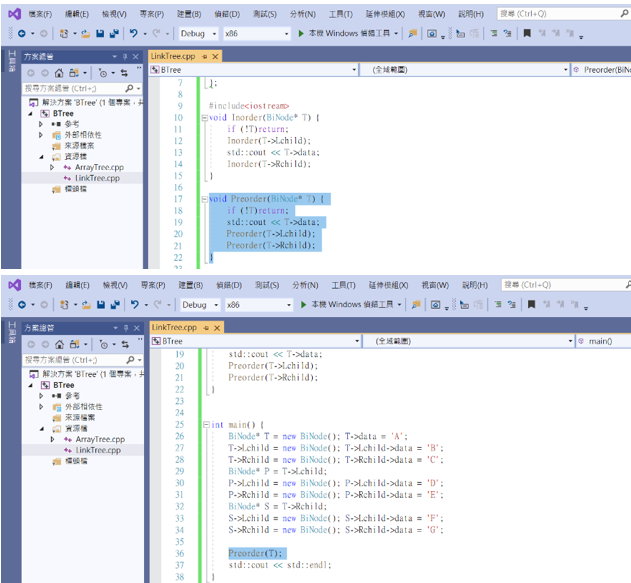This screenshot has height=583, width=631.
Task: Open main() member dropdown
Action: (603, 341)
